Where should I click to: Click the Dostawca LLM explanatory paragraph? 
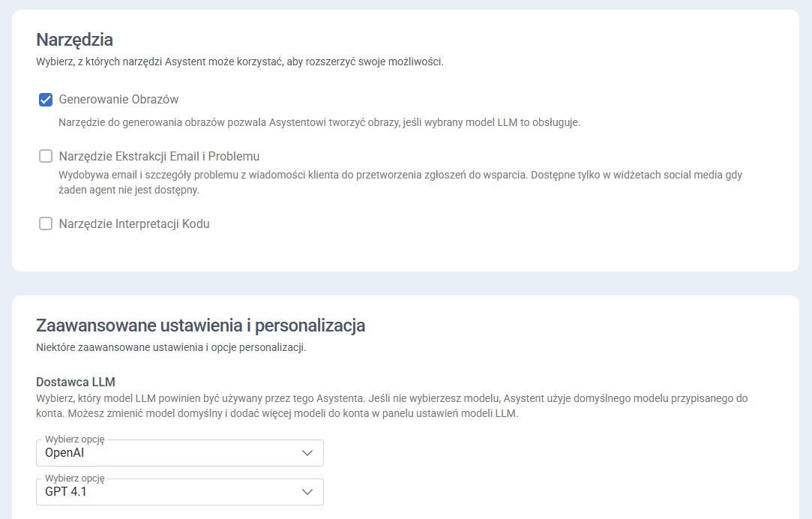click(x=391, y=406)
